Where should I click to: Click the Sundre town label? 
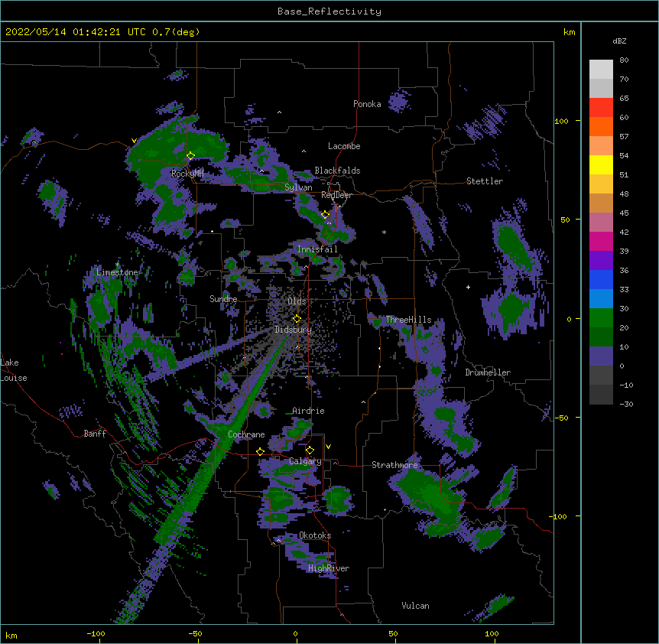[x=223, y=299]
